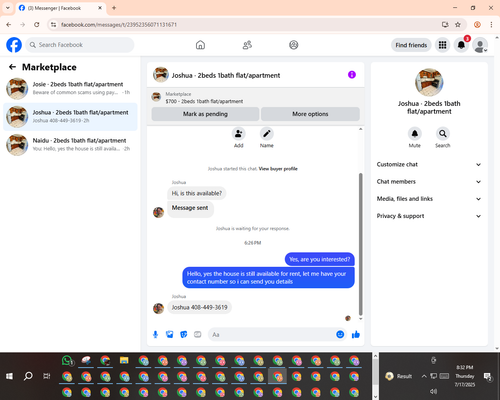Bookmark page with star icon

tap(458, 25)
